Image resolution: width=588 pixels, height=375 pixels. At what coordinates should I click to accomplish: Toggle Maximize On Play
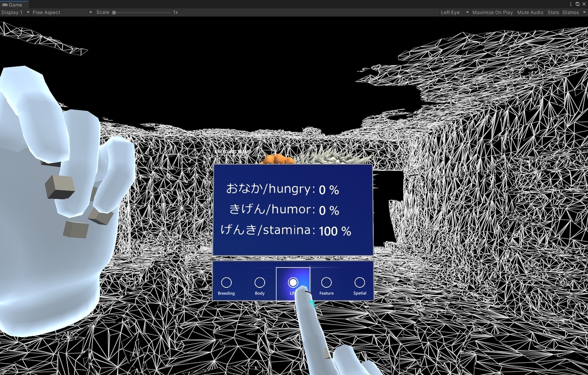(492, 12)
